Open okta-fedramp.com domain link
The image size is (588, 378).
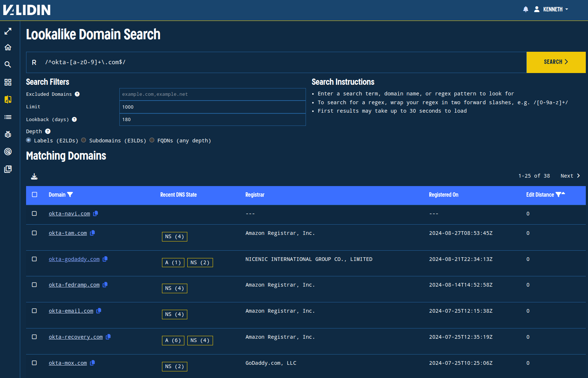pyautogui.click(x=74, y=285)
